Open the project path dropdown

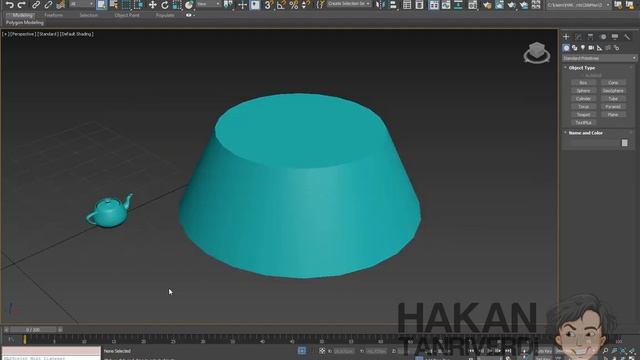tap(578, 4)
